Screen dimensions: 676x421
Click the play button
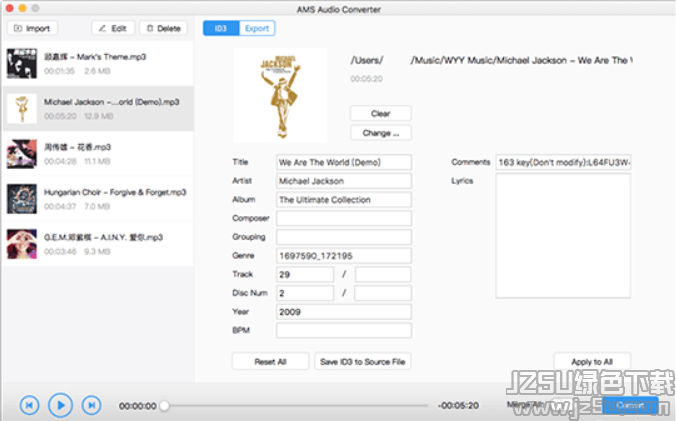pos(60,405)
